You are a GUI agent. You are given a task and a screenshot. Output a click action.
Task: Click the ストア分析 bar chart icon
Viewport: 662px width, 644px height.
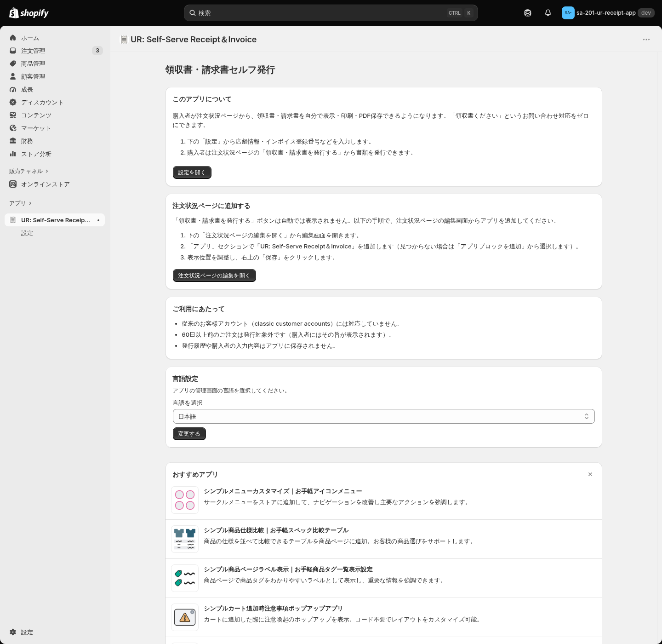tap(13, 154)
